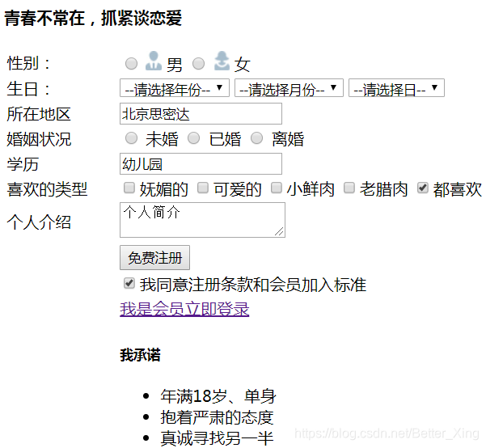Click the 生日 label

28,89
